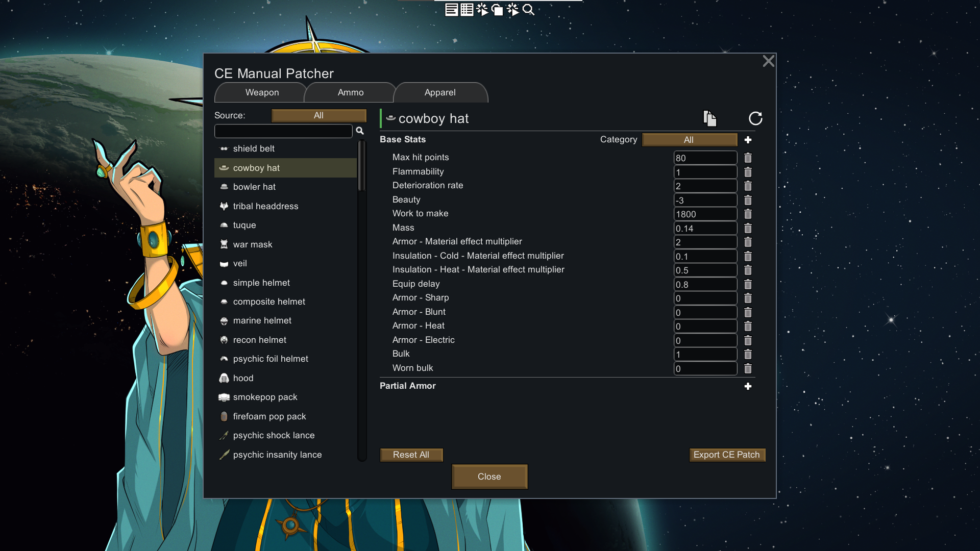
Task: Switch to the Weapon tab
Action: 262,92
